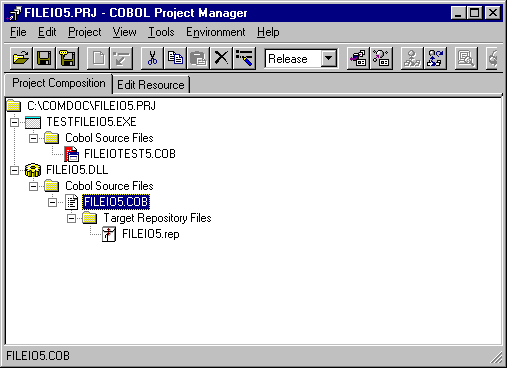Select the highlighted FILEIO5.COB label
The image size is (507, 368).
[x=116, y=202]
